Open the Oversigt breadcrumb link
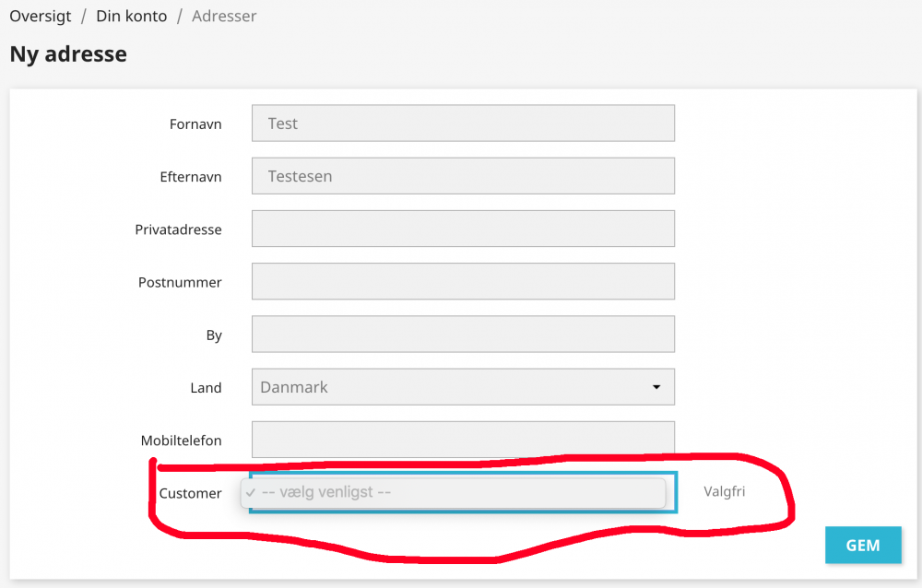The height and width of the screenshot is (588, 922). coord(40,16)
